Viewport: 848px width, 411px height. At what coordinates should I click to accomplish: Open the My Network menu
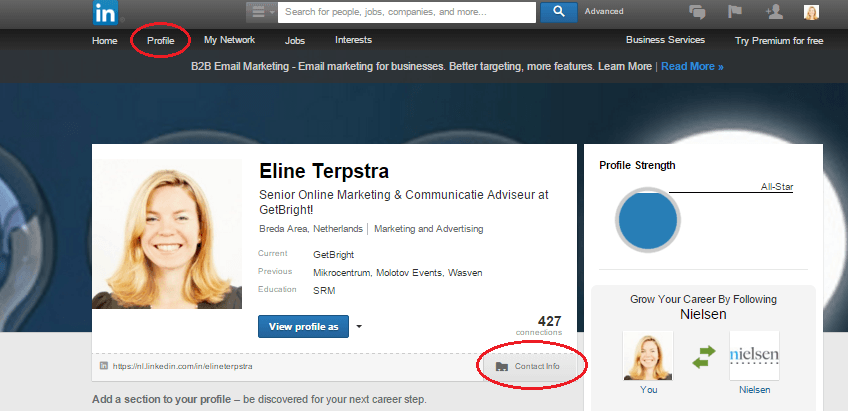[x=229, y=40]
